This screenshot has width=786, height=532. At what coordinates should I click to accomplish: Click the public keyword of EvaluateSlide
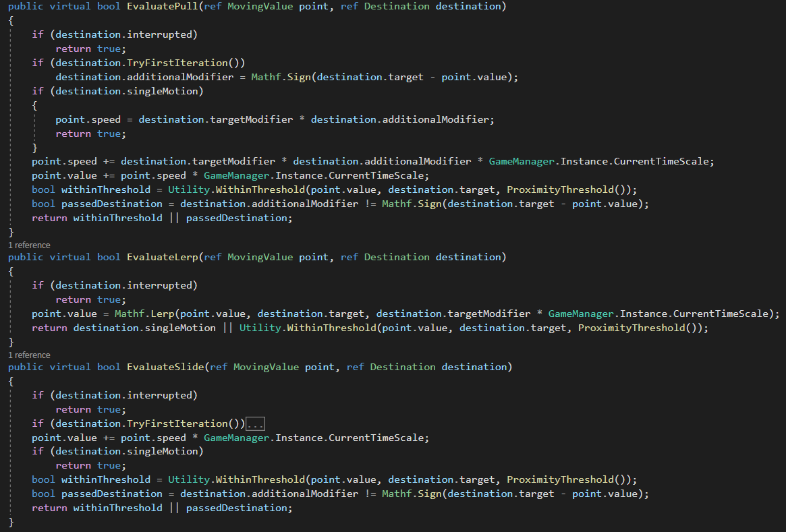click(26, 367)
